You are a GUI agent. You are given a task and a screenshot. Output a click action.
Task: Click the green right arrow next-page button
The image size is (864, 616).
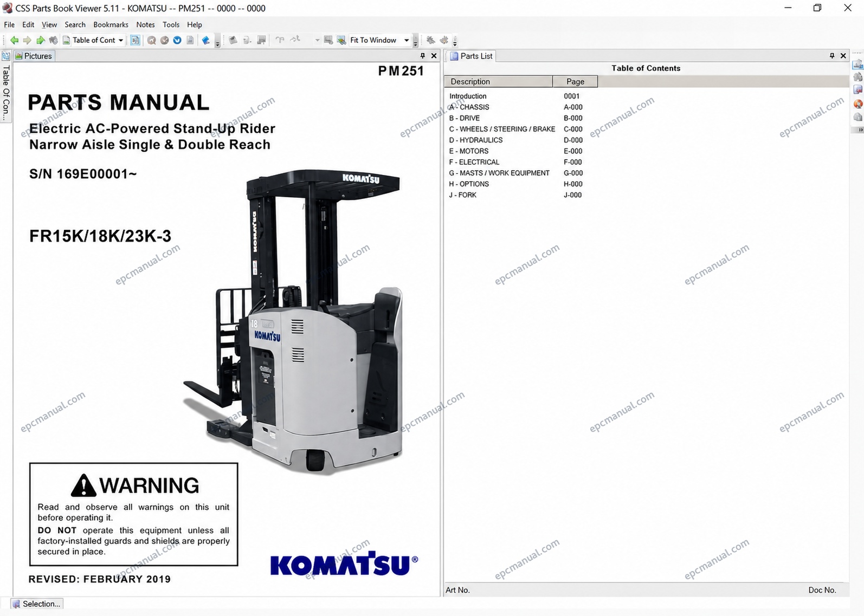pyautogui.click(x=40, y=40)
